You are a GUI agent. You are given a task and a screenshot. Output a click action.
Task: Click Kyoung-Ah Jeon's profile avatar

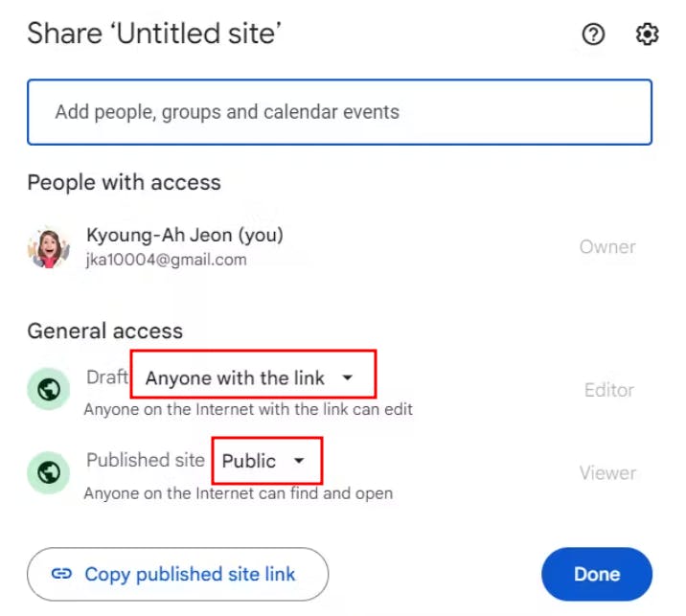pyautogui.click(x=50, y=247)
